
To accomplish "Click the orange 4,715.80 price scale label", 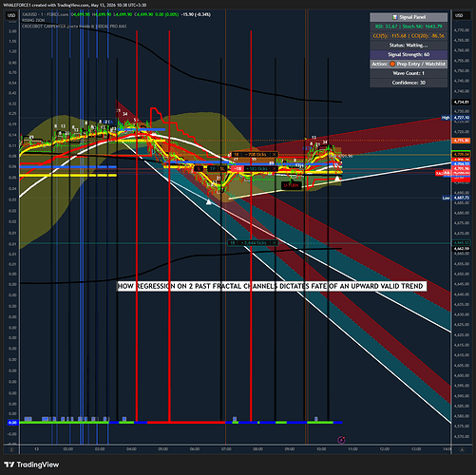I will pyautogui.click(x=462, y=141).
